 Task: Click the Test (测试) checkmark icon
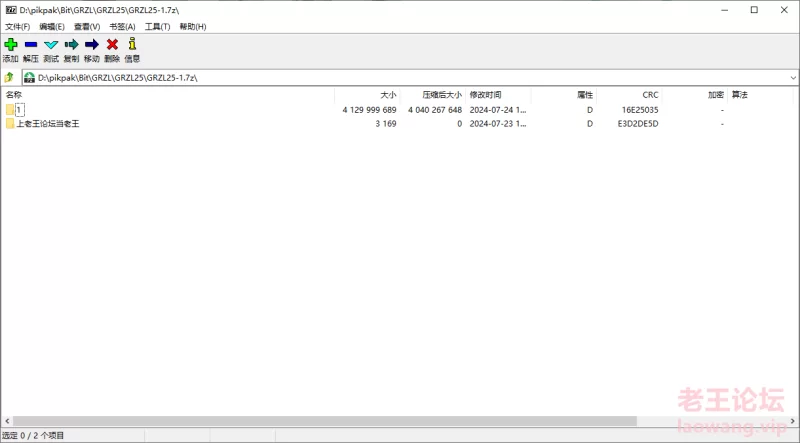click(51, 44)
